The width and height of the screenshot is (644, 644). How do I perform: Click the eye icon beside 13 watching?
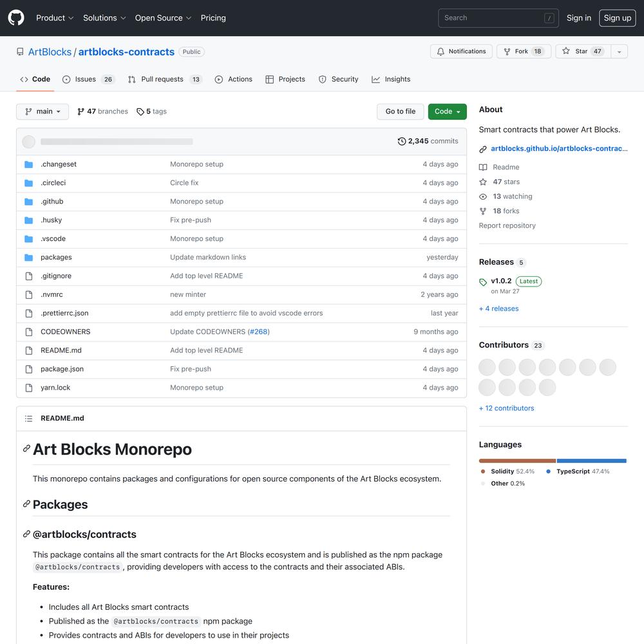[483, 196]
